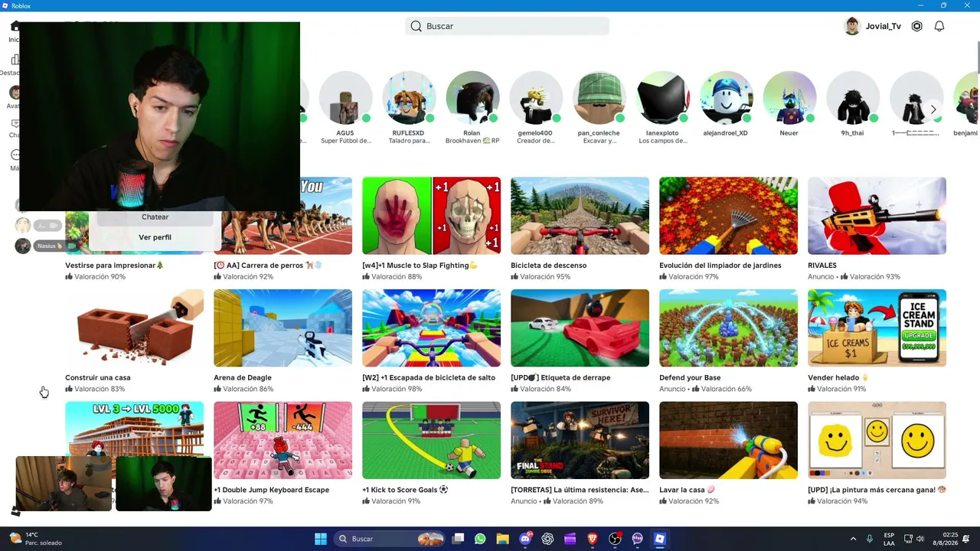Open the Robux balance icon

coord(916,26)
